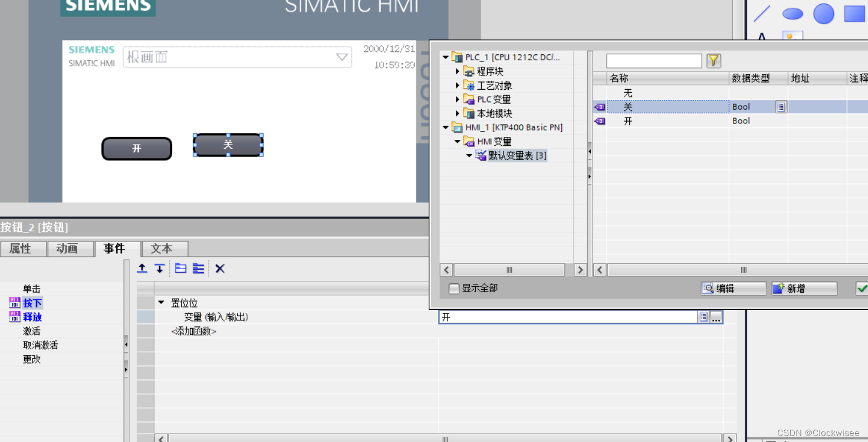Select the rectangle shape tool
This screenshot has height=442, width=868.
coord(854,14)
